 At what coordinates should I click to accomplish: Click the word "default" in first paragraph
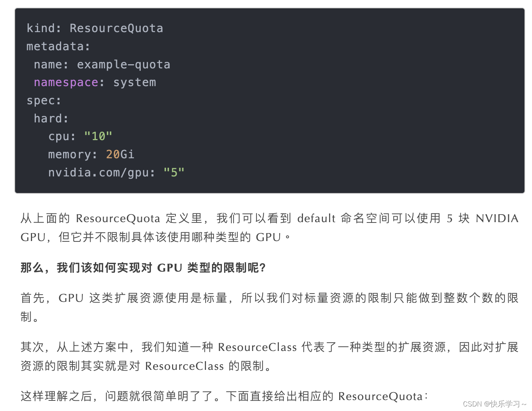(316, 218)
